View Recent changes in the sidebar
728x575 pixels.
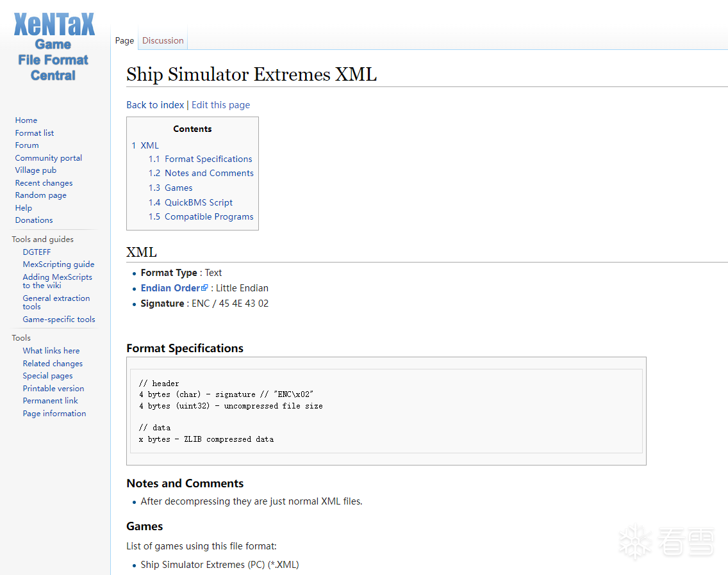coord(44,183)
